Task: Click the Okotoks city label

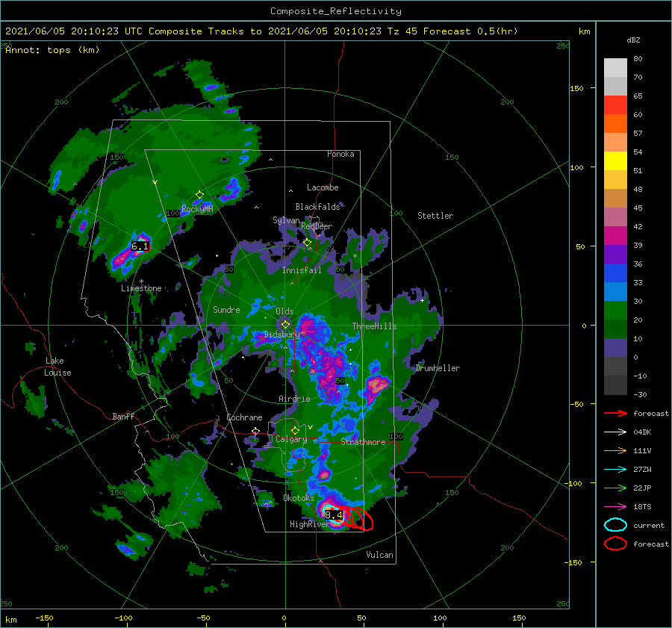Action: click(x=299, y=498)
